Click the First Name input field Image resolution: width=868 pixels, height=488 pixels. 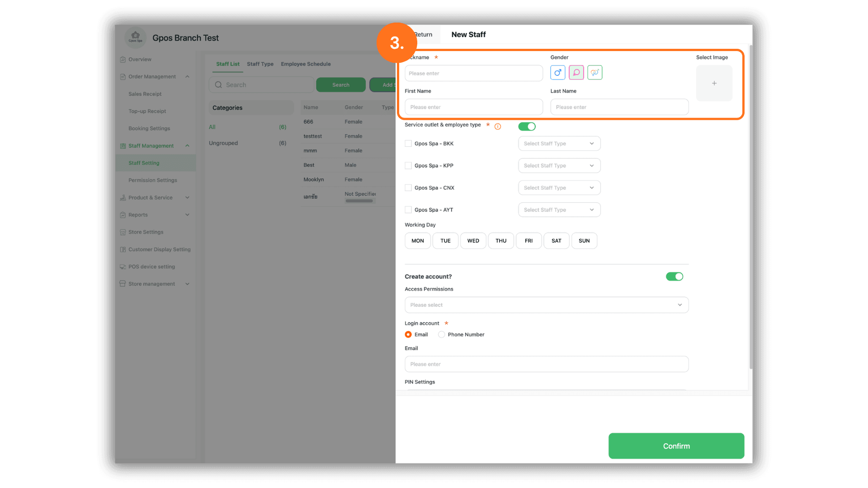tap(474, 107)
